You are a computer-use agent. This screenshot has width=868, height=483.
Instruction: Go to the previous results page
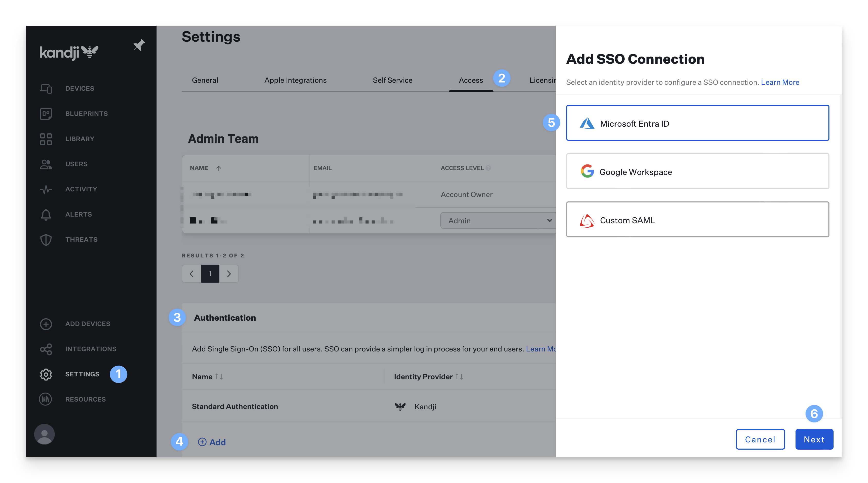pyautogui.click(x=191, y=274)
